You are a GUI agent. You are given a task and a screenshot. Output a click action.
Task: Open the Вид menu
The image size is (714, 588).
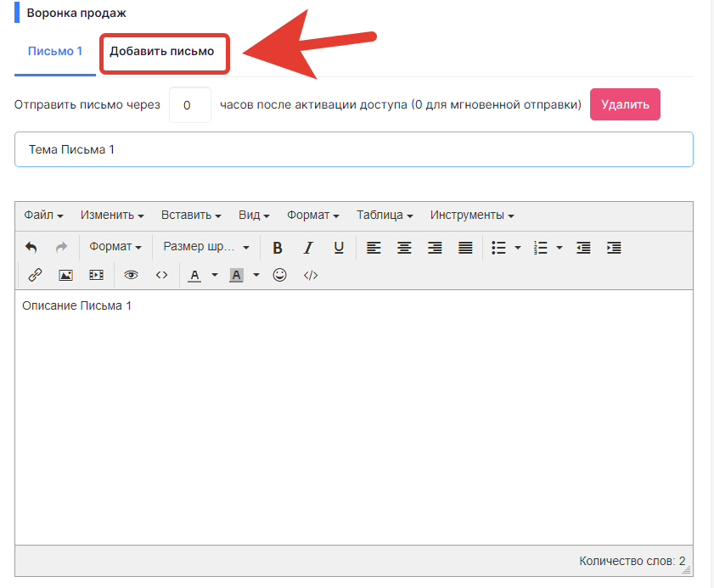click(254, 215)
